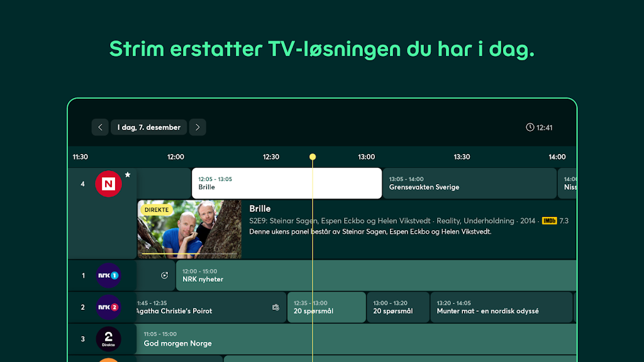Select 20 spørsmål airing 13:00 - 13:20
This screenshot has height=362, width=644.
coord(398,307)
